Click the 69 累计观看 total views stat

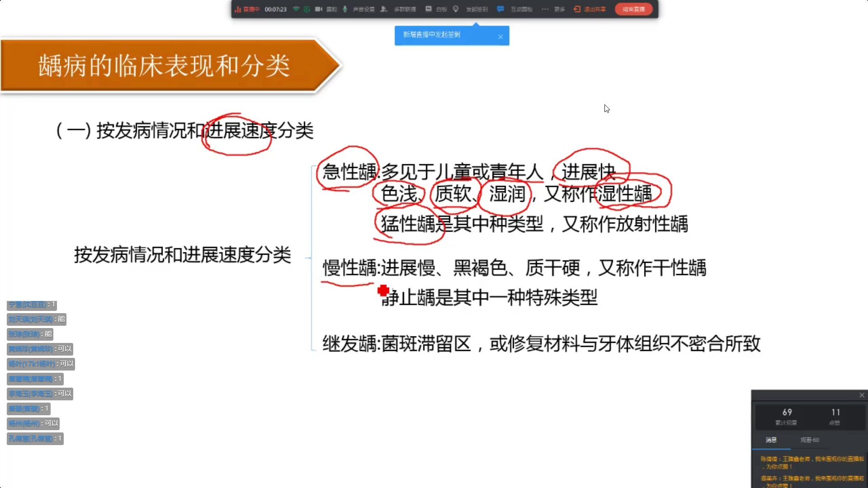click(787, 417)
